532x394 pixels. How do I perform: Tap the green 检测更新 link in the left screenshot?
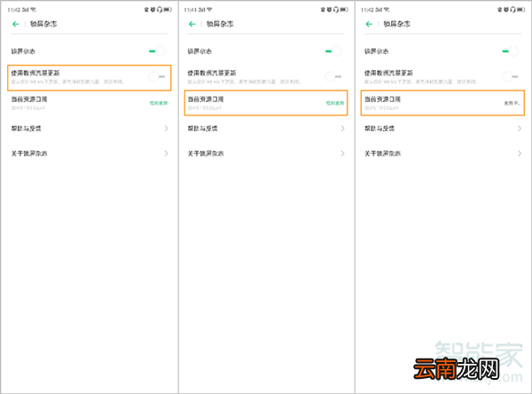coord(159,103)
